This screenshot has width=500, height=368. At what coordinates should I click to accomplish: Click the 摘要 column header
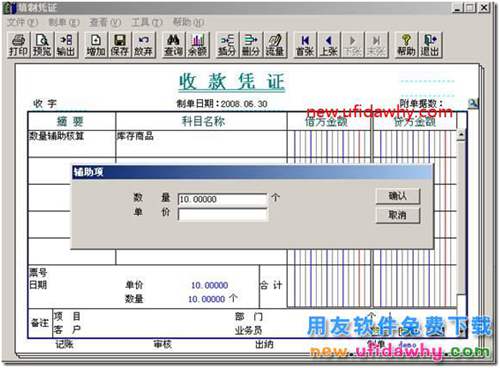[x=71, y=121]
